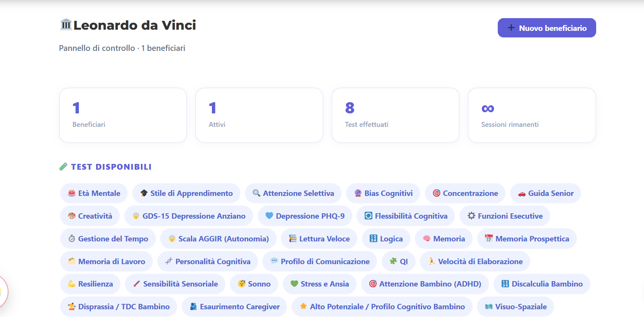Click the gear icon on Funzioni Esecutive
This screenshot has width=644, height=317.
[x=472, y=216]
